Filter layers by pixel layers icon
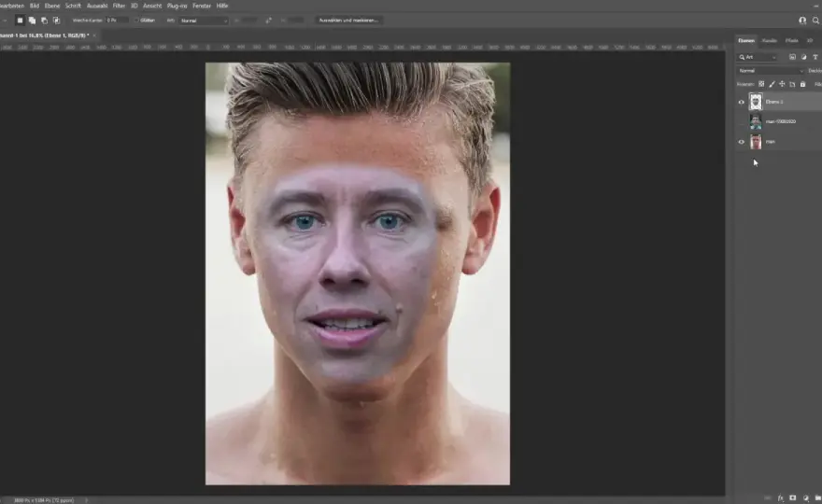This screenshot has width=822, height=504. (x=792, y=57)
